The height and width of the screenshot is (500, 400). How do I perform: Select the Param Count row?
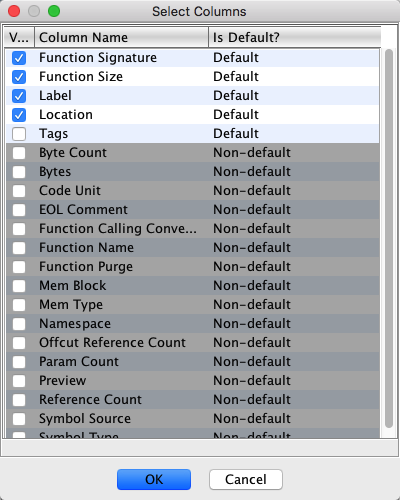pyautogui.click(x=192, y=362)
